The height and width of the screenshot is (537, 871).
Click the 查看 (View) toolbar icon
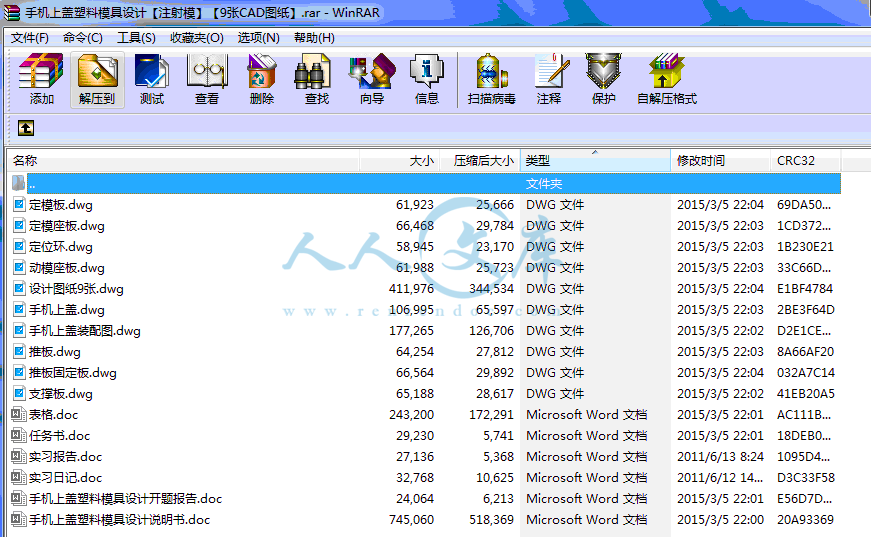(207, 71)
